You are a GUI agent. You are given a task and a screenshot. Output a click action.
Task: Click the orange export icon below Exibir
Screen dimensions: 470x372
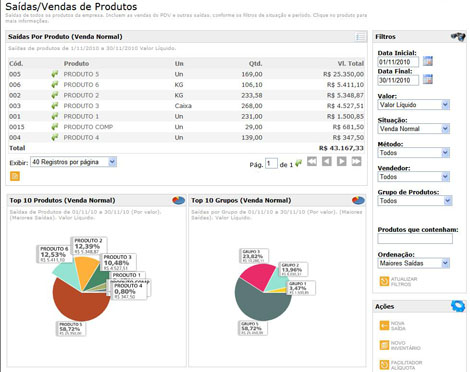click(x=15, y=176)
